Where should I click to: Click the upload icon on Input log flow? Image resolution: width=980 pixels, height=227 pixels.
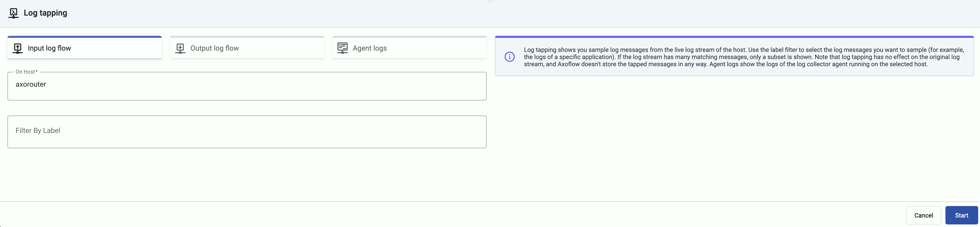tap(17, 48)
